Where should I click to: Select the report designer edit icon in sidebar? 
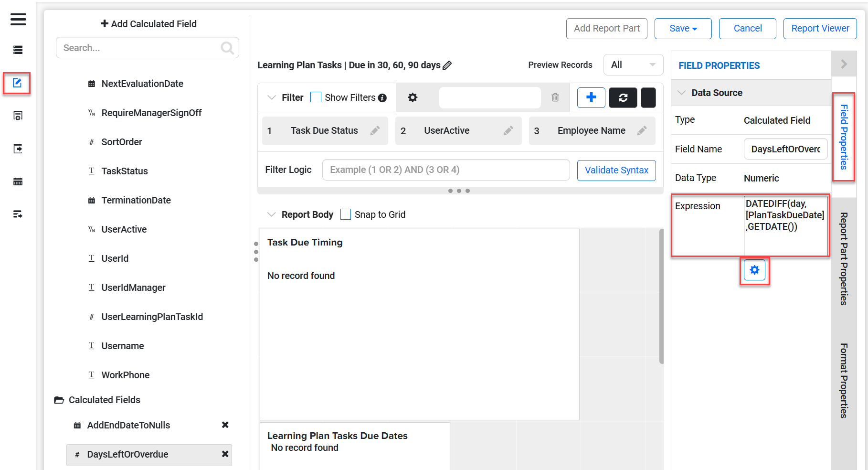(x=17, y=83)
